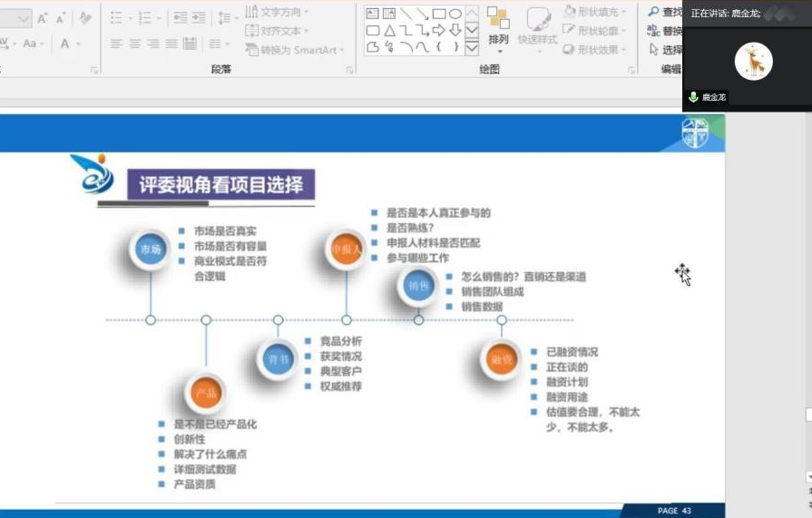Viewport: 812px width, 518px height.
Task: Click the Increase Indent icon
Action: [x=199, y=18]
